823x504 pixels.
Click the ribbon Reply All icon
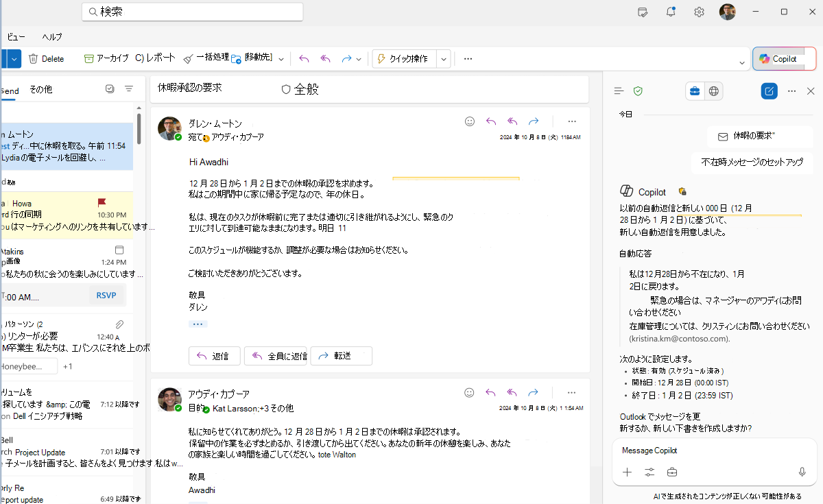click(x=326, y=59)
